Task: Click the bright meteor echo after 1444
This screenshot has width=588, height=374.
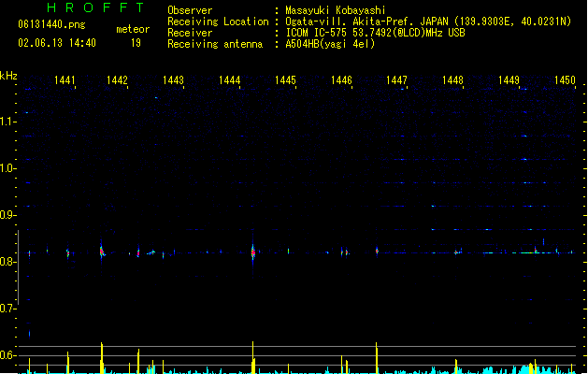Action: (253, 252)
